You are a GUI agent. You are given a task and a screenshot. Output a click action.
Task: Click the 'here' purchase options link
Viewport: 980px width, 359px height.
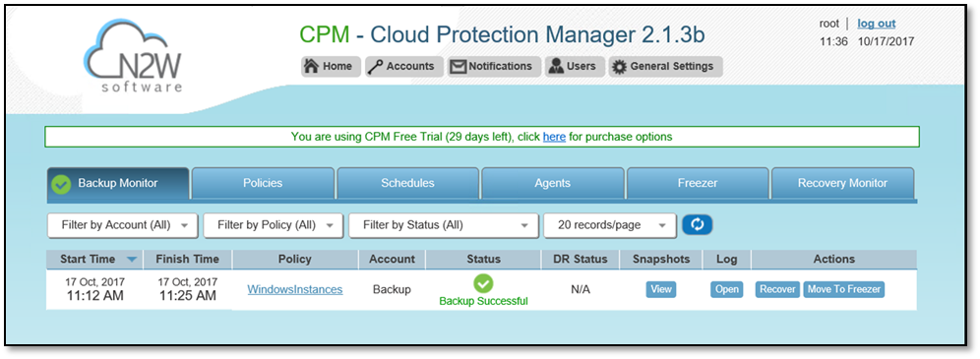pyautogui.click(x=554, y=136)
